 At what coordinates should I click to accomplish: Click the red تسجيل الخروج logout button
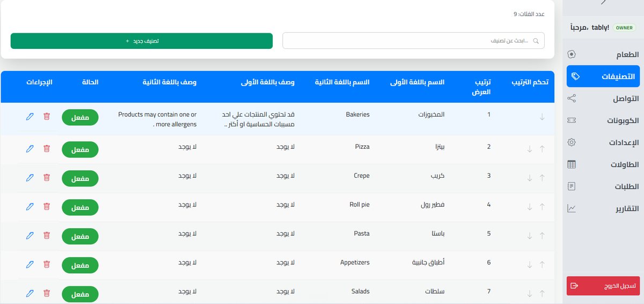(x=603, y=286)
